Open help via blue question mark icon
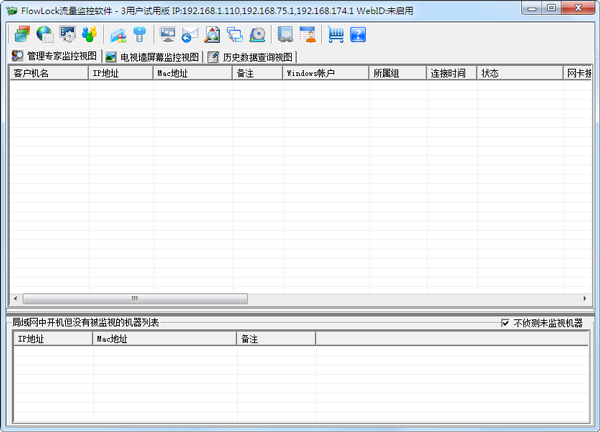 pos(358,35)
